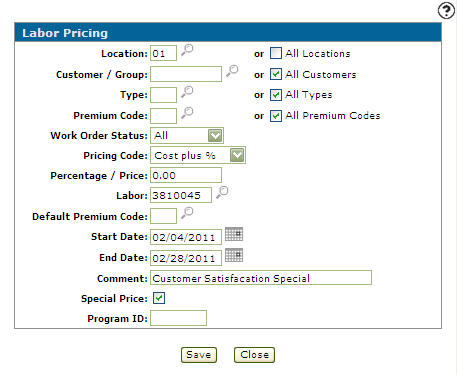Click the Default Premium Code lookup icon
The height and width of the screenshot is (375, 457).
tap(187, 213)
